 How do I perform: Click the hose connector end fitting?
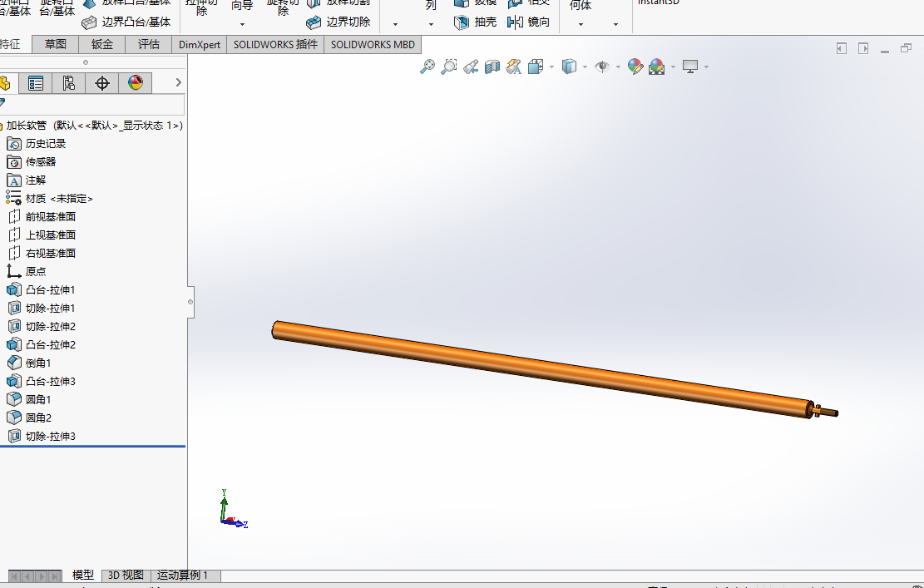(x=824, y=411)
